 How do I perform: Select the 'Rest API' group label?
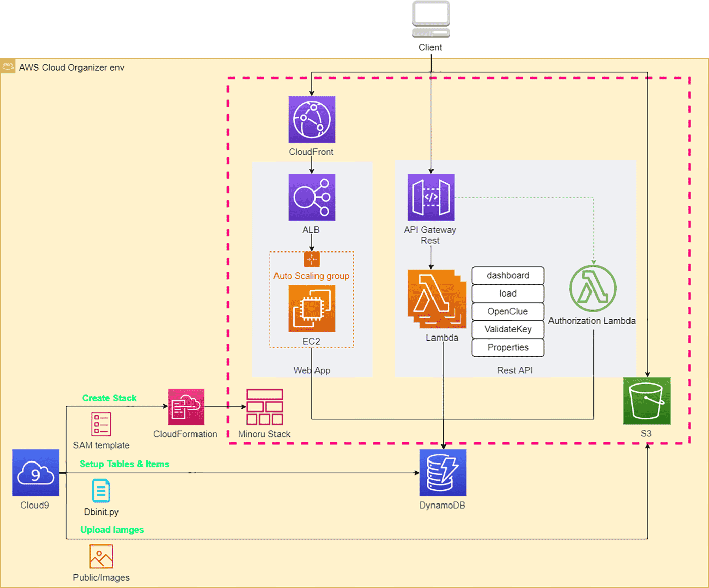pos(515,370)
